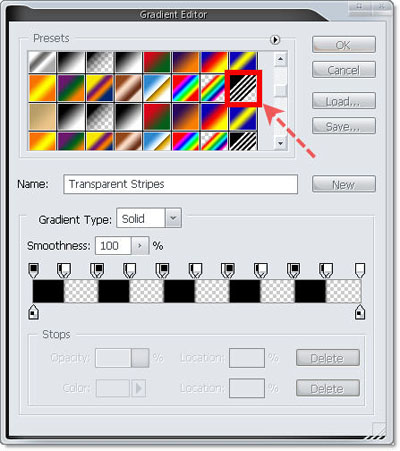Open the Presets flyout menu arrow

(275, 40)
